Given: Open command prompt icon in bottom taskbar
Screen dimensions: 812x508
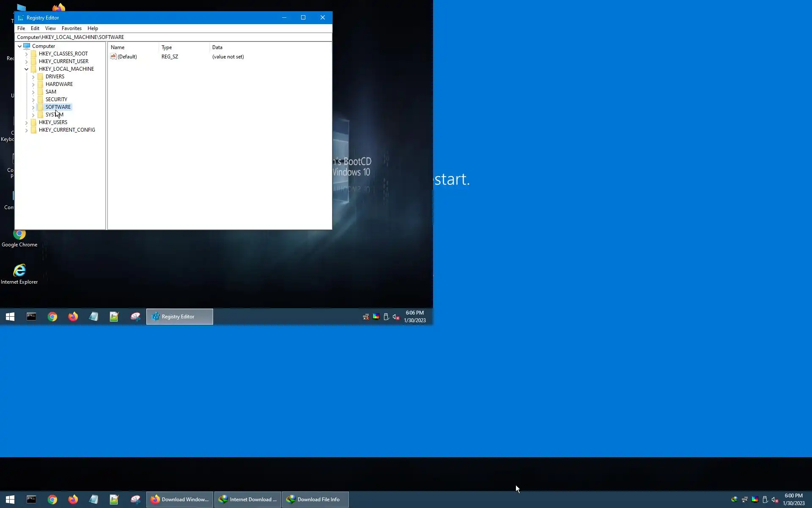Looking at the screenshot, I should (x=31, y=500).
